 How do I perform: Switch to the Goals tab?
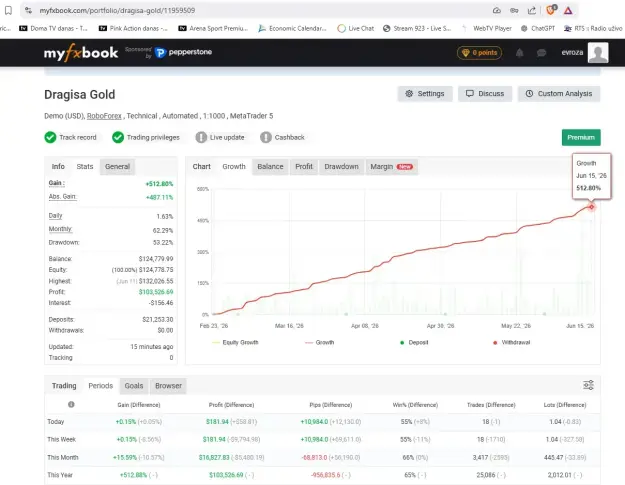tap(134, 386)
